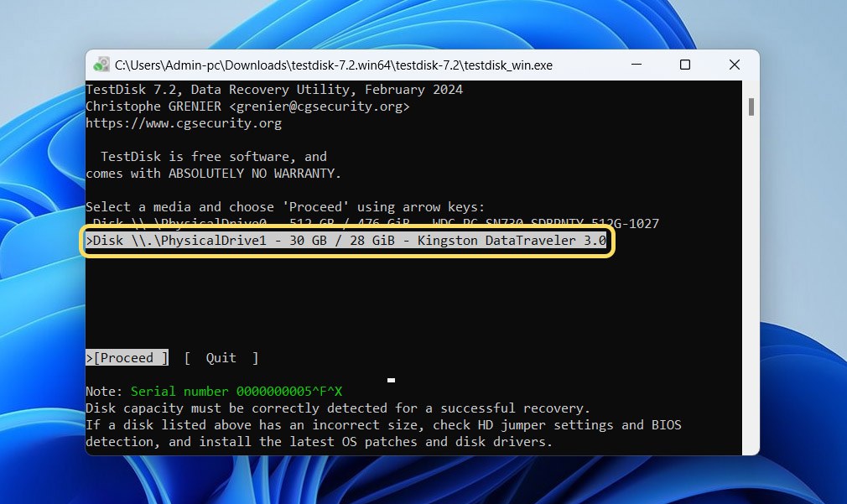Click the 'TestDisk is free software, and' line
This screenshot has width=847, height=504.
click(213, 157)
